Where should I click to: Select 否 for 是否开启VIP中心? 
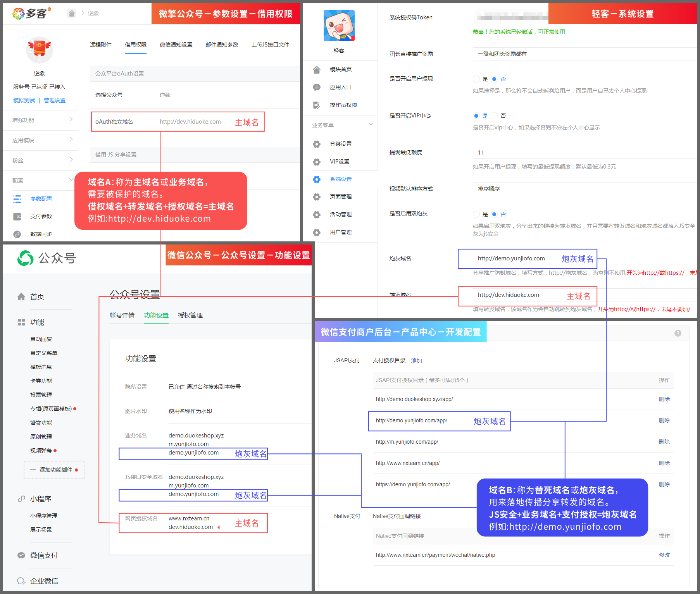tap(494, 116)
